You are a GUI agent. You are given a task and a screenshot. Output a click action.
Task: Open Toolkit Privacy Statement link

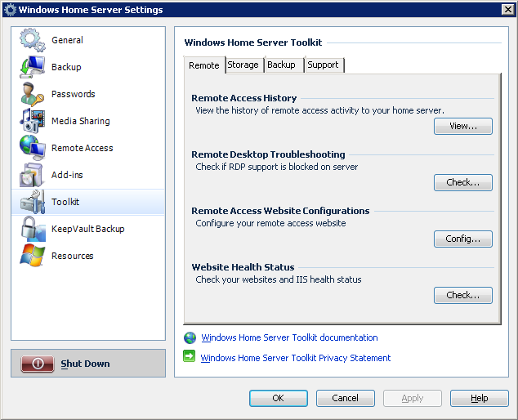[296, 358]
